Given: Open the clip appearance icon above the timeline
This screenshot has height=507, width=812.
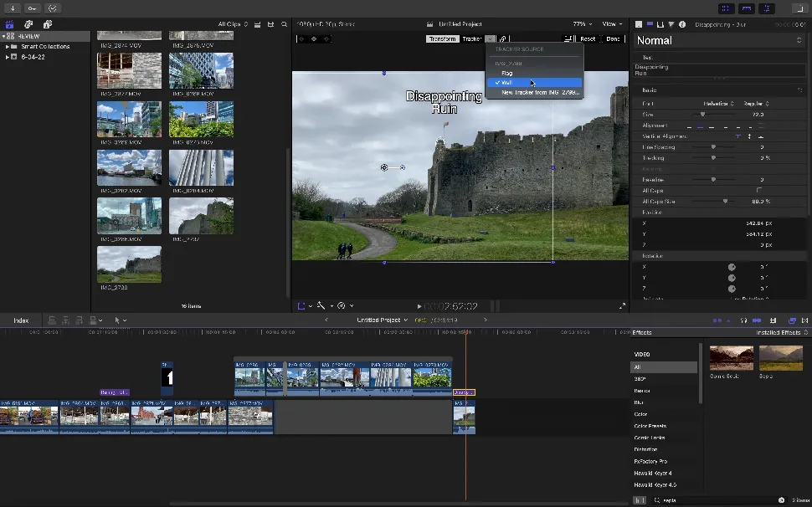Looking at the screenshot, I should (x=772, y=320).
